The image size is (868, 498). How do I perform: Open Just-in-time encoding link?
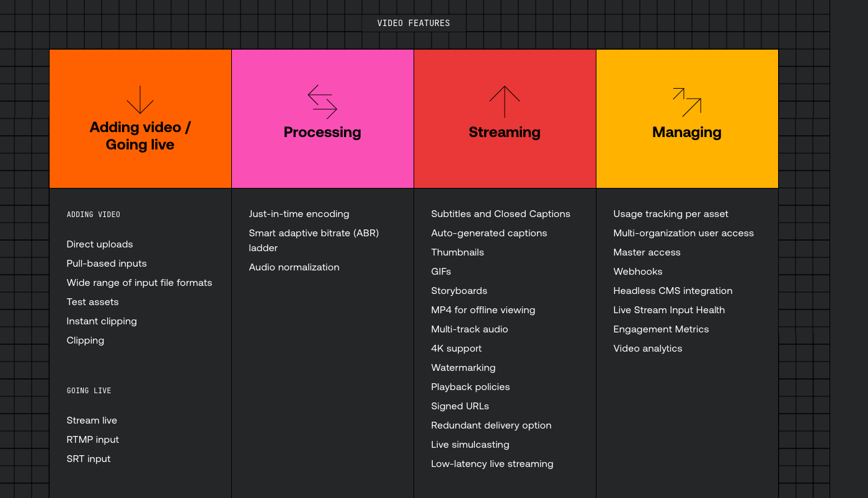click(x=299, y=214)
